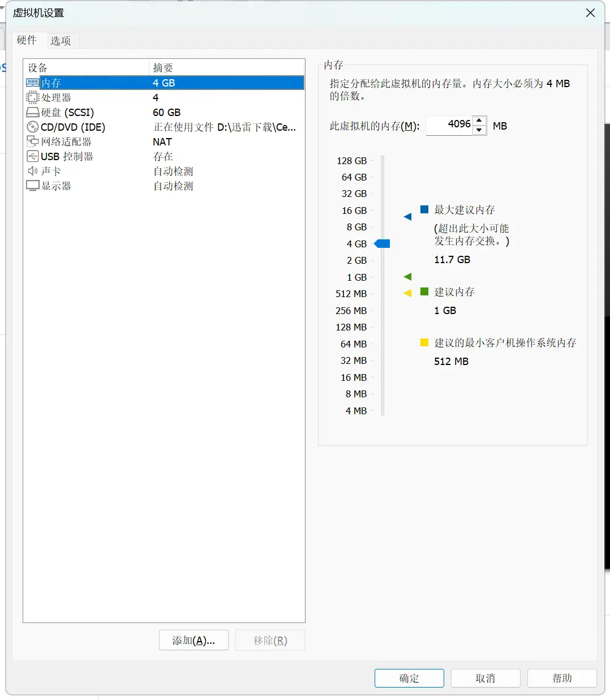Click the 128 GB slider label
This screenshot has width=610, height=700.
pyautogui.click(x=351, y=161)
